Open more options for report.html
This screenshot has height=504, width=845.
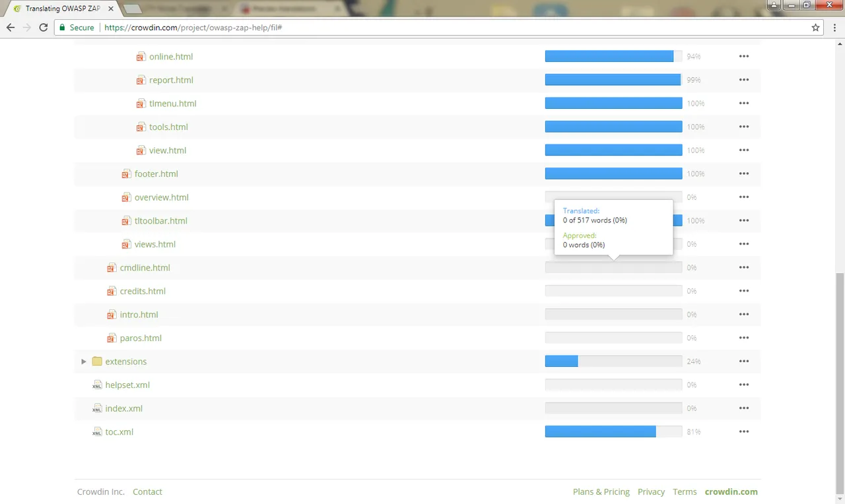[x=744, y=80]
